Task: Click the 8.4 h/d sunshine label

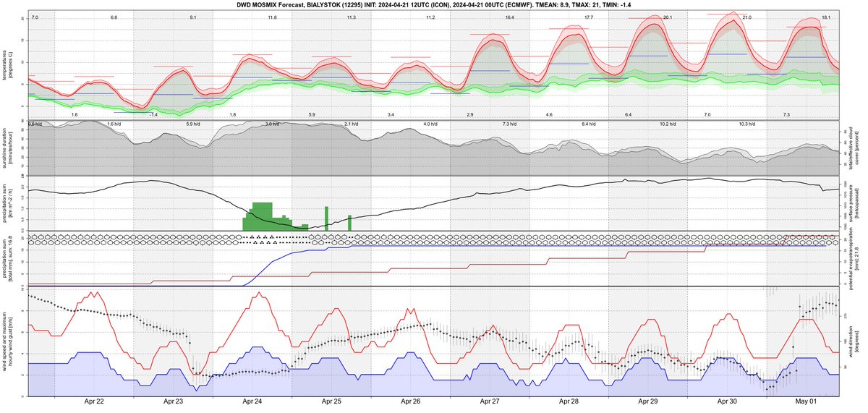Action: 589,124
